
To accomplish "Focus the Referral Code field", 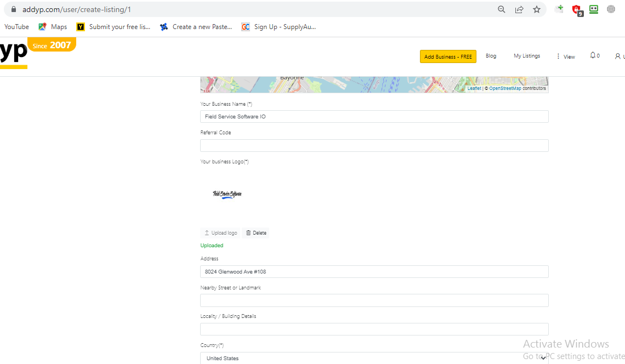I will pyautogui.click(x=374, y=145).
